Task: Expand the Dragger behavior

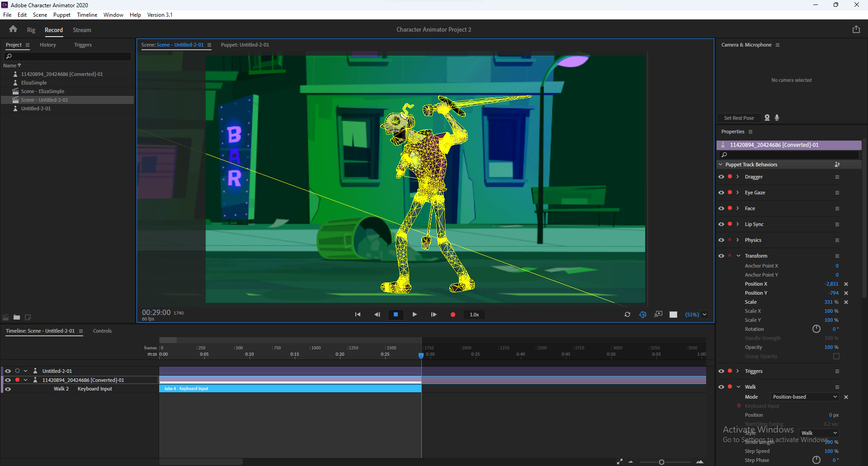Action: 738,177
